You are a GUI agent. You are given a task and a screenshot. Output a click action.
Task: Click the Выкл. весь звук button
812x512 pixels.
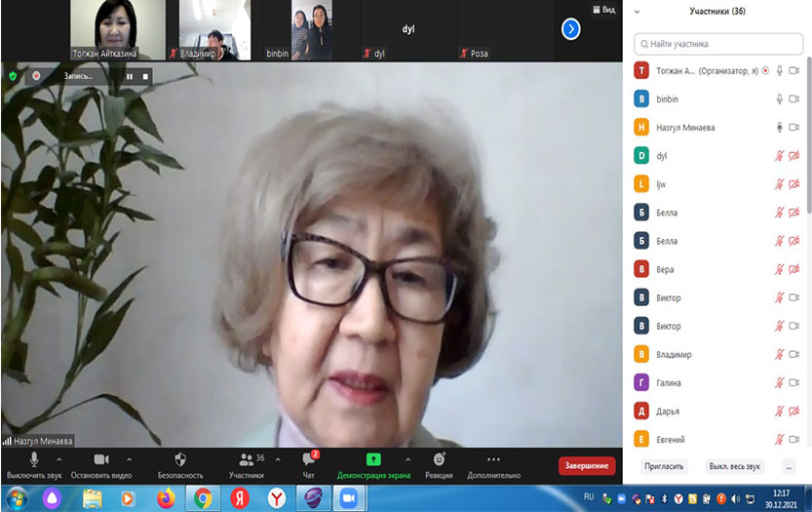pyautogui.click(x=735, y=466)
